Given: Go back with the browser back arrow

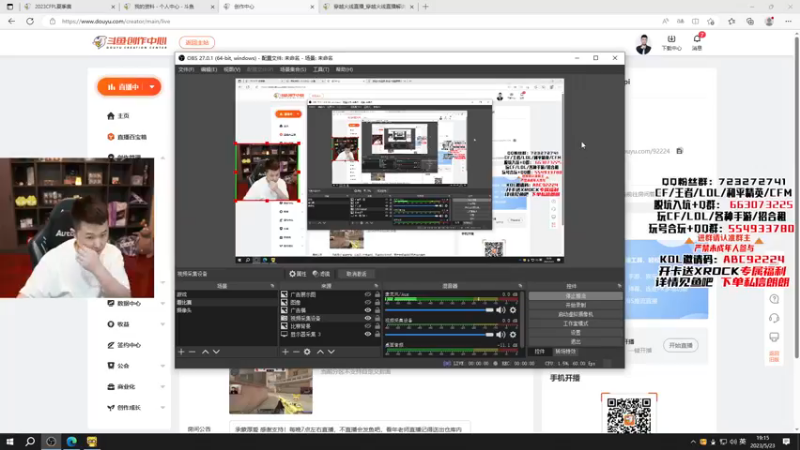Looking at the screenshot, I should (12, 21).
